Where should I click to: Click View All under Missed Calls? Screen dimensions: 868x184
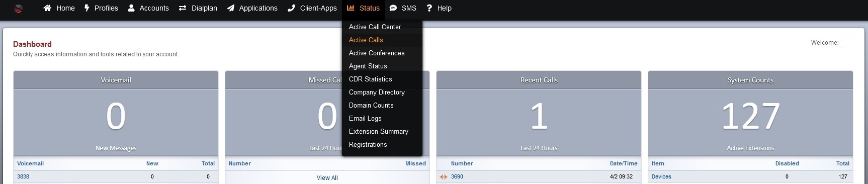327,178
